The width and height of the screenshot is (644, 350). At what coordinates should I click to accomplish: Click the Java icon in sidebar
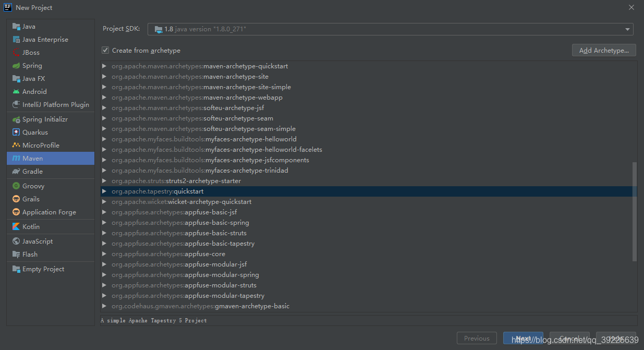pyautogui.click(x=16, y=27)
